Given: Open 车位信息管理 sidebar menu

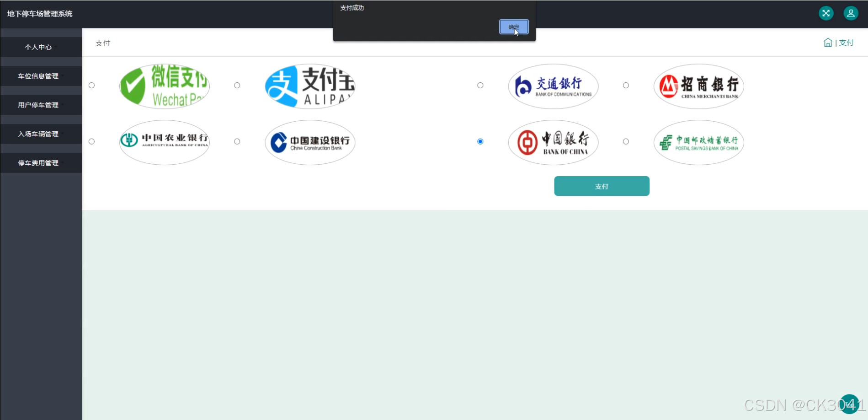Looking at the screenshot, I should point(41,76).
